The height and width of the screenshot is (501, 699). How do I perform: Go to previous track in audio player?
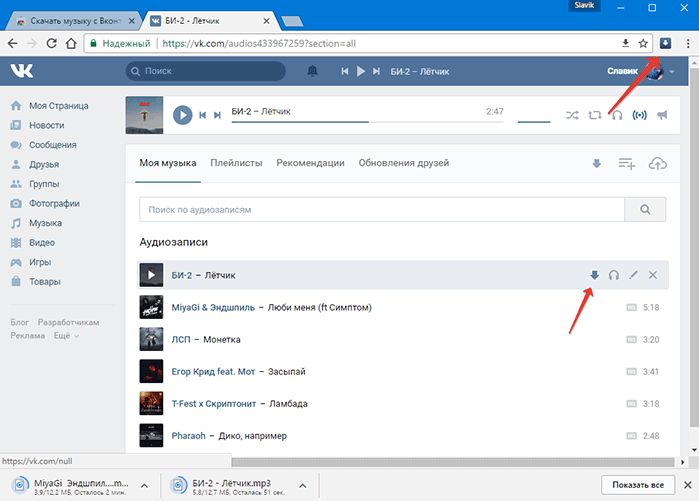[202, 115]
